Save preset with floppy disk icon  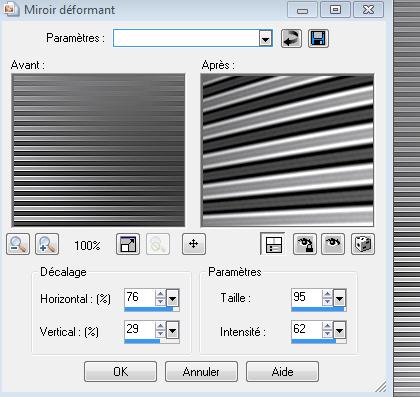[x=318, y=38]
